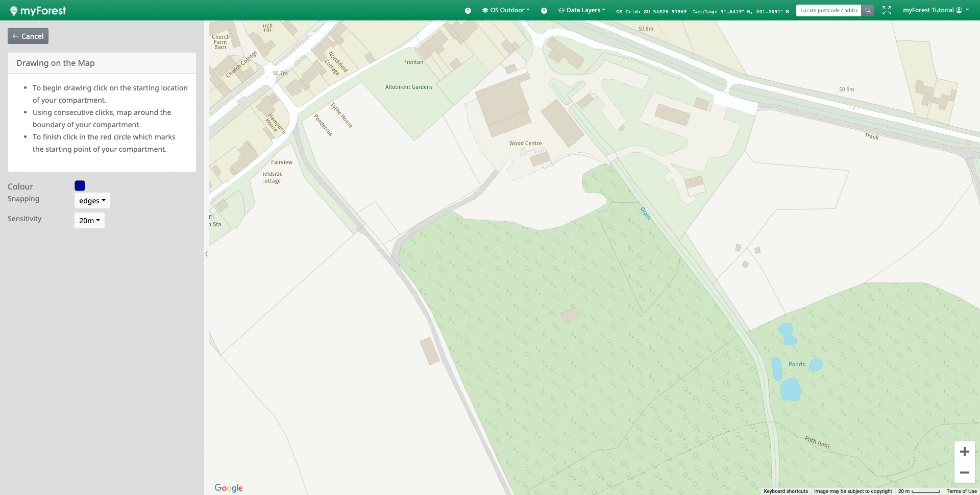This screenshot has width=980, height=495.
Task: Collapse the side panel with arrow handle
Action: [x=206, y=254]
